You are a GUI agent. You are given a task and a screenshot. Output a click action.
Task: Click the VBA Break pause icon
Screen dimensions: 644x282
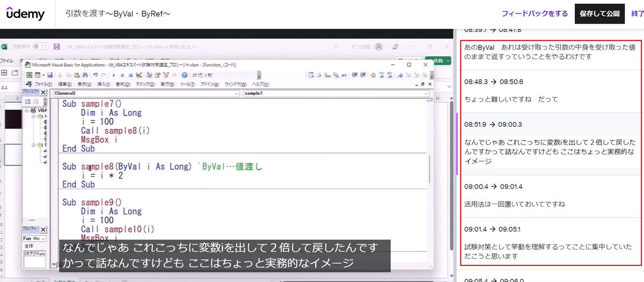pyautogui.click(x=122, y=75)
